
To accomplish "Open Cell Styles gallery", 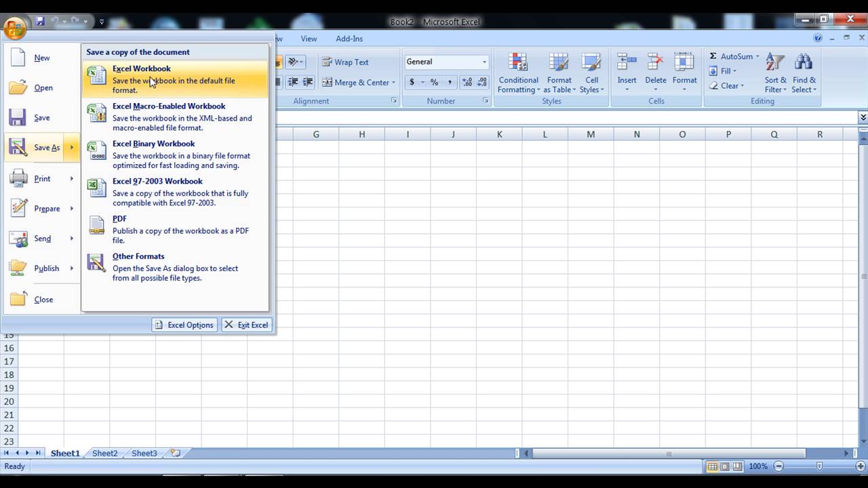I will (x=591, y=73).
